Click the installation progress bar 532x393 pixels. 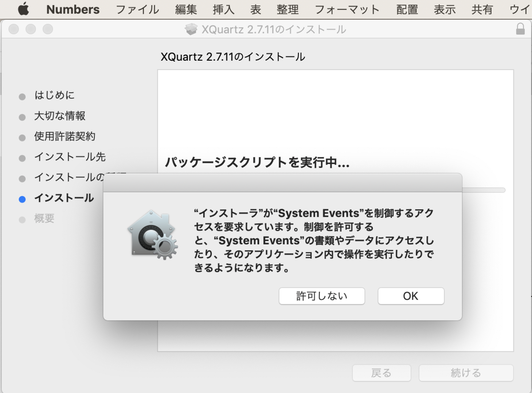click(483, 190)
